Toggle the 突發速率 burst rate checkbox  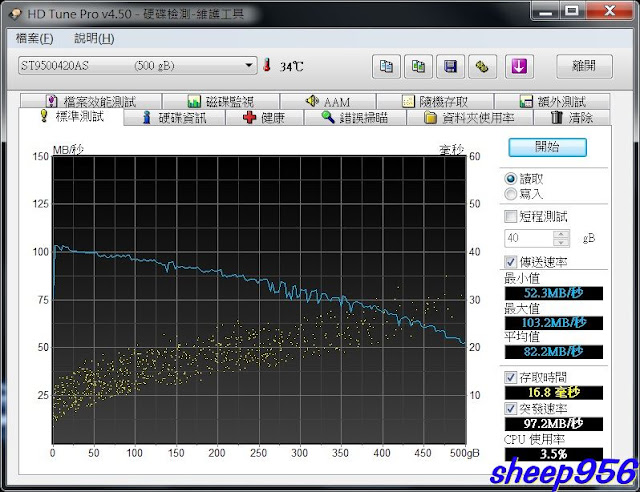pos(511,408)
